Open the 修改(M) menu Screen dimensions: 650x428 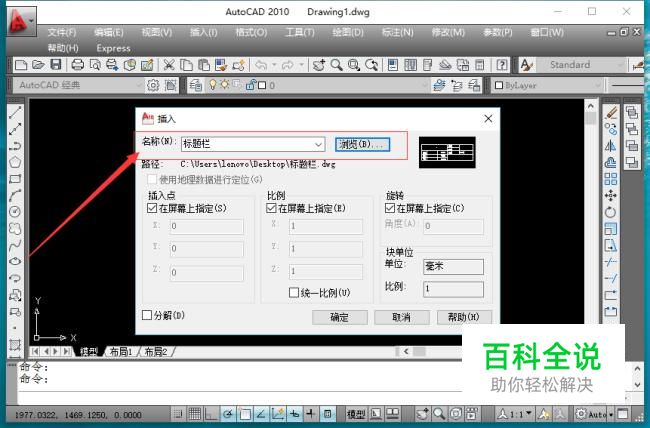tap(448, 32)
